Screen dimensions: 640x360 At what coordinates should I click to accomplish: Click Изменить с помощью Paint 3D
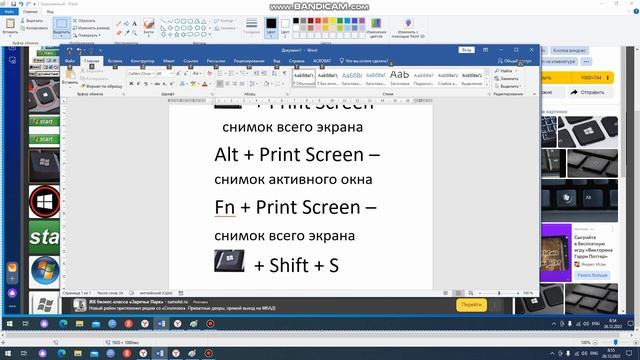(x=408, y=28)
